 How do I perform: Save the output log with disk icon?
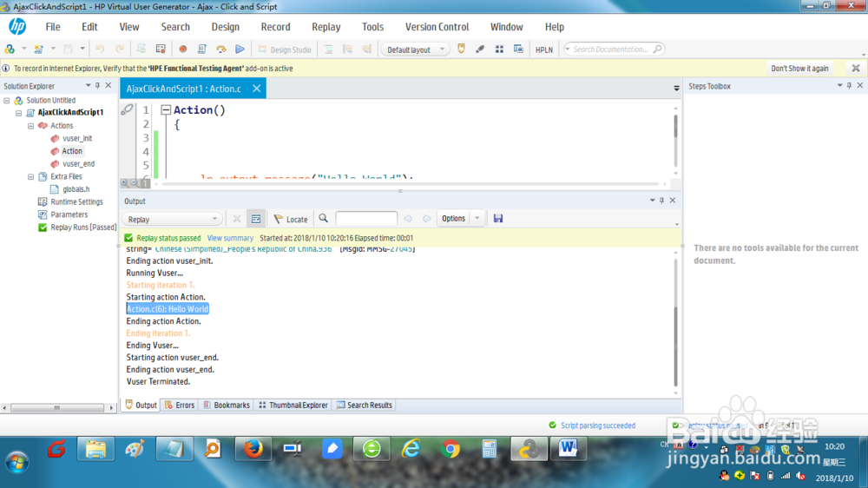[498, 219]
